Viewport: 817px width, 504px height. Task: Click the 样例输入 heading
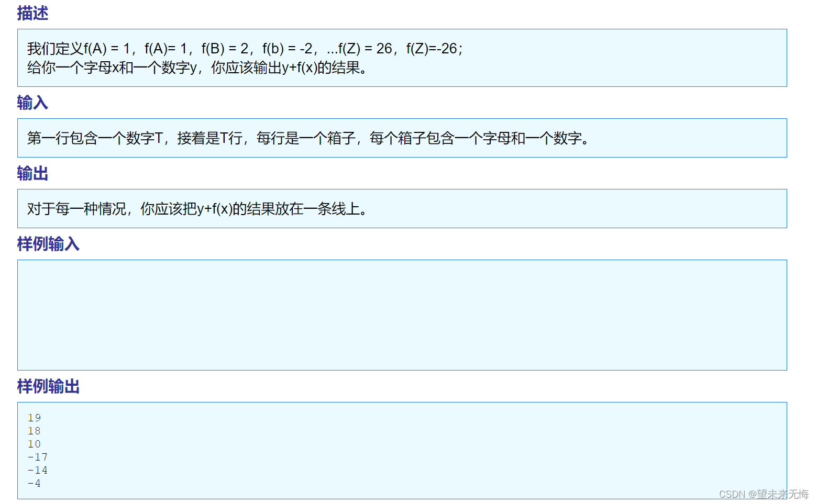click(x=48, y=244)
